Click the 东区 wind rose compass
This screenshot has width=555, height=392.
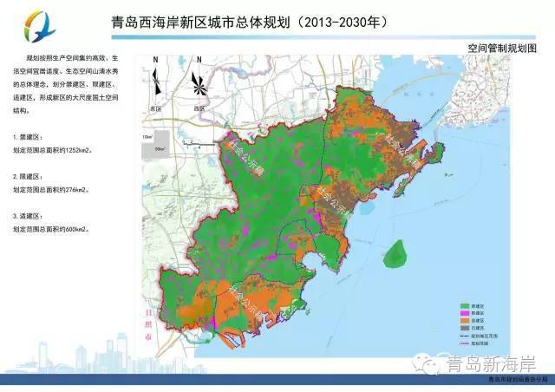[155, 82]
